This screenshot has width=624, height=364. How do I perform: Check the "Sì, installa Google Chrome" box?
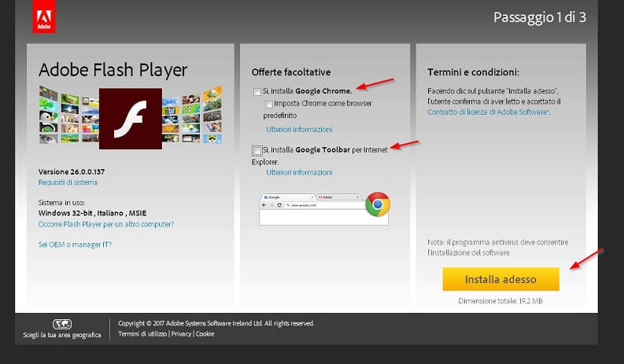click(257, 92)
